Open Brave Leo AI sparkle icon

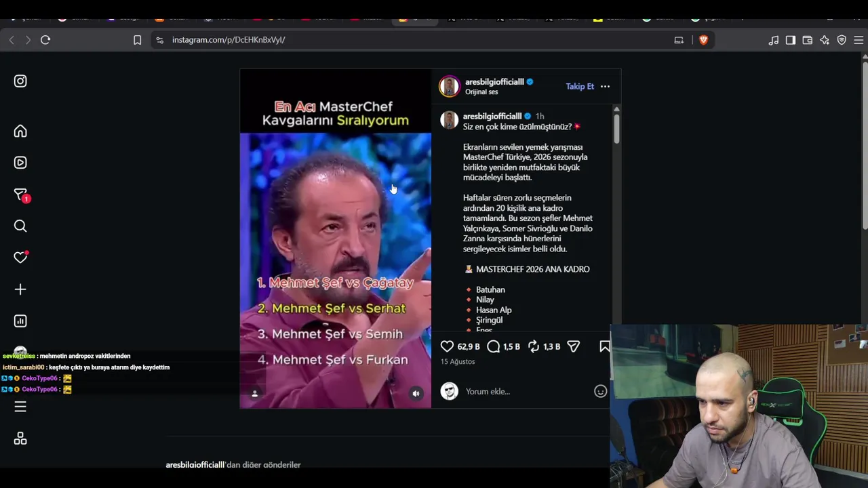825,40
